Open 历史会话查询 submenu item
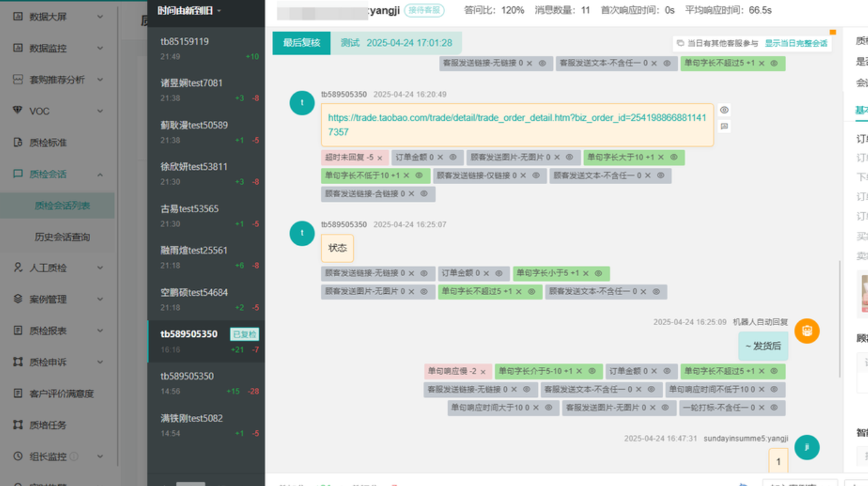Image resolution: width=868 pixels, height=486 pixels. (x=62, y=237)
